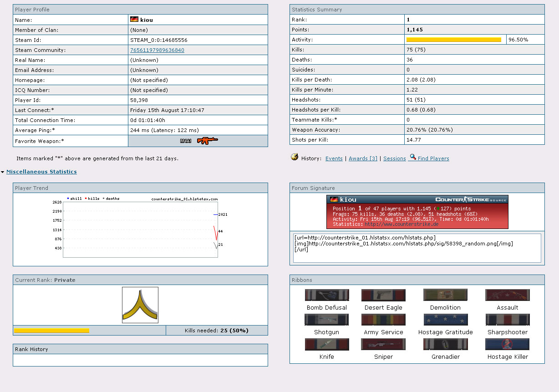Click the Army Service ribbon icon
Viewport: 559px width, 392px height.
383,320
